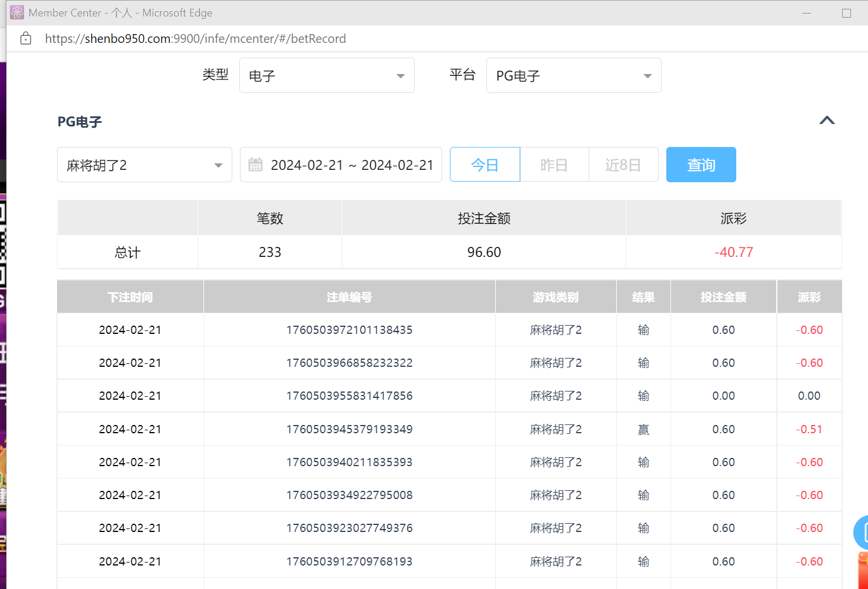Maximize the Edge window
868x589 pixels.
click(x=846, y=13)
